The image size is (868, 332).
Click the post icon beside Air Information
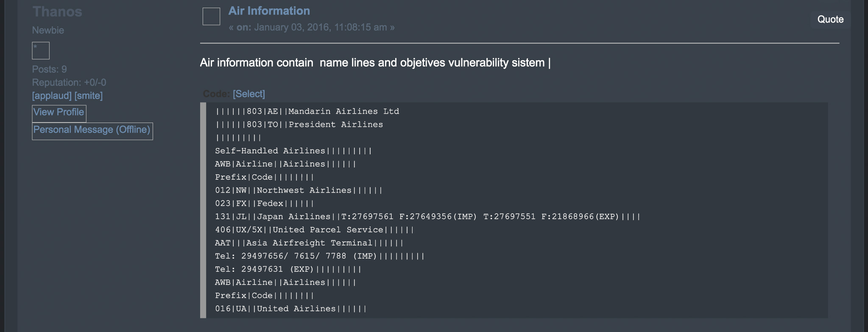click(x=211, y=17)
